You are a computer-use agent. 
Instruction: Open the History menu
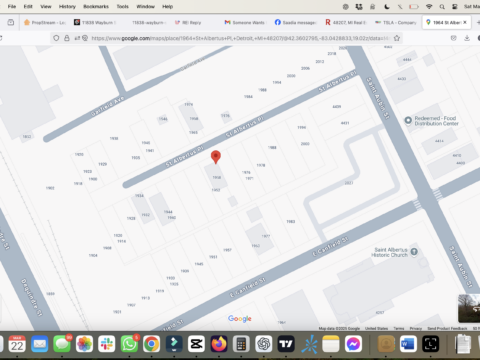(x=67, y=6)
